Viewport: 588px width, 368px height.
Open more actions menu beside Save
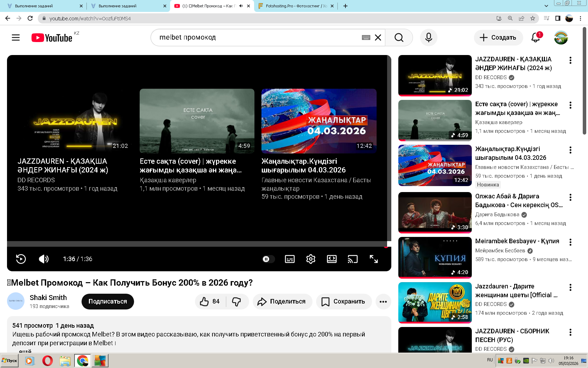(x=383, y=301)
